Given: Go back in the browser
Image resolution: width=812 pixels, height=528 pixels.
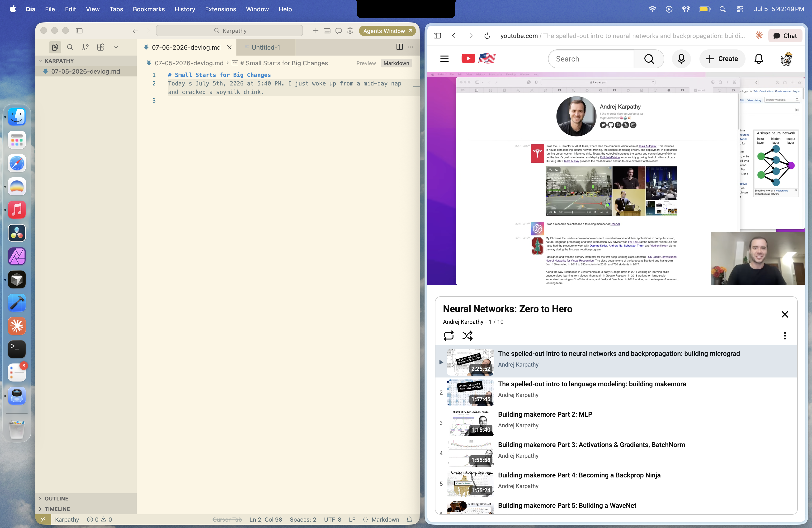Looking at the screenshot, I should point(453,36).
